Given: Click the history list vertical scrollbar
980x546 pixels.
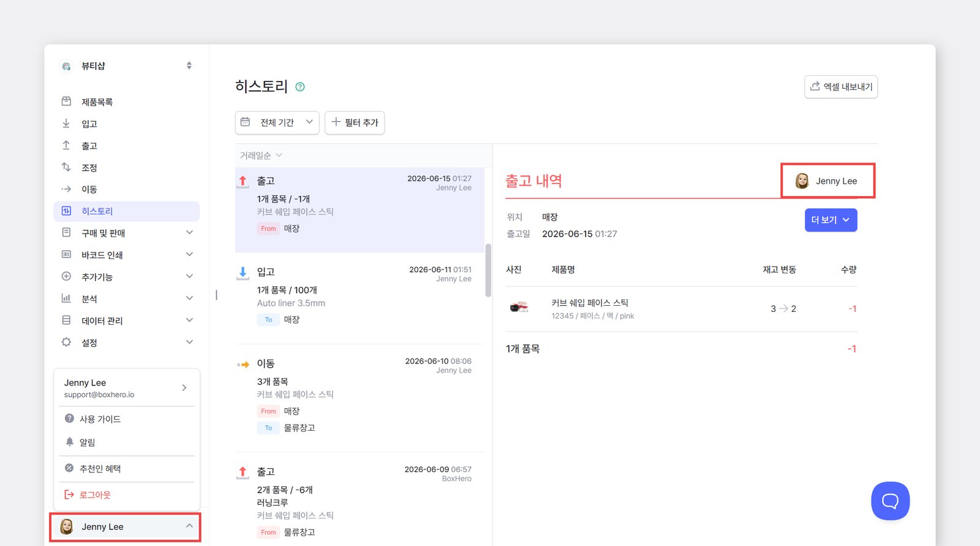Looking at the screenshot, I should click(488, 270).
